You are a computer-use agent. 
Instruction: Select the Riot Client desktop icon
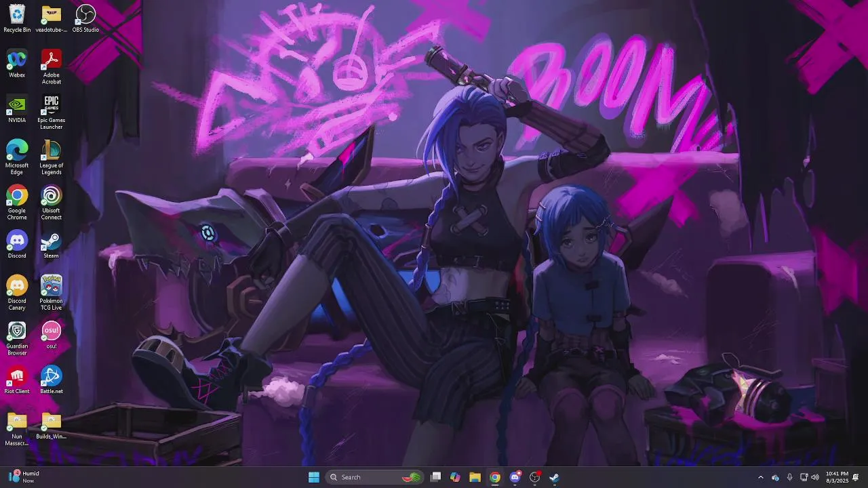point(17,380)
